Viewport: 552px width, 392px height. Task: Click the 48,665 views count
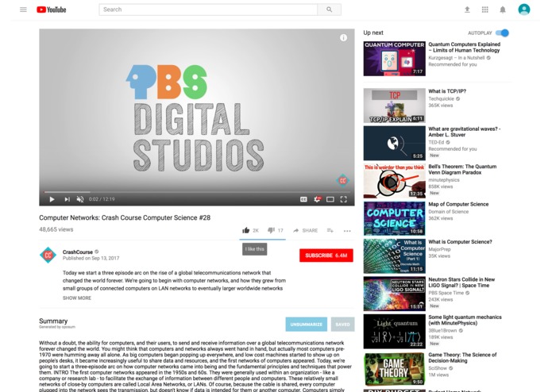(56, 229)
